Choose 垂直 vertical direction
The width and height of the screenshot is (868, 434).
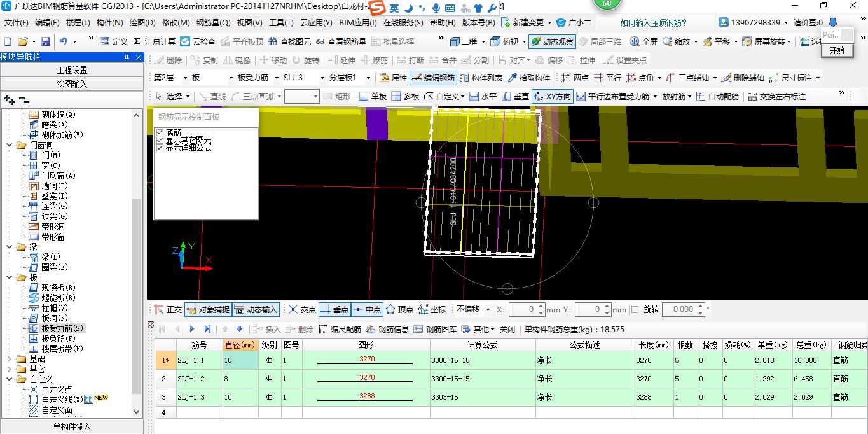pos(515,96)
